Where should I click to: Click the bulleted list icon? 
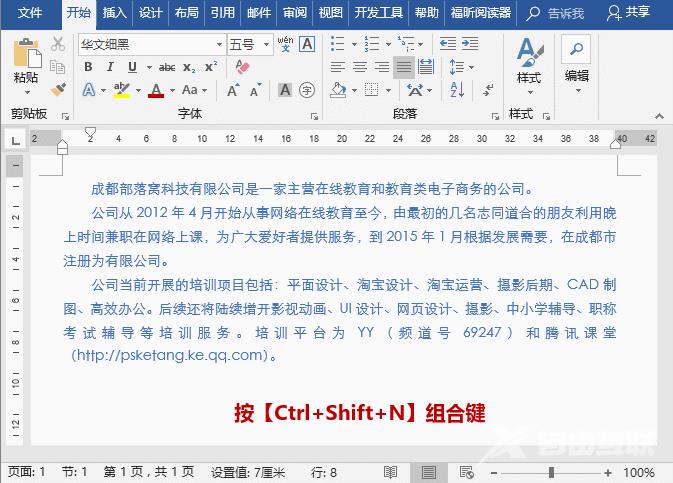click(x=338, y=45)
